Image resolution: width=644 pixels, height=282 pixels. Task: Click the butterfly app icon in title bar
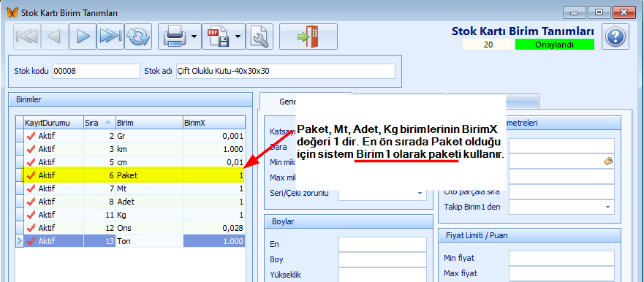coord(12,12)
